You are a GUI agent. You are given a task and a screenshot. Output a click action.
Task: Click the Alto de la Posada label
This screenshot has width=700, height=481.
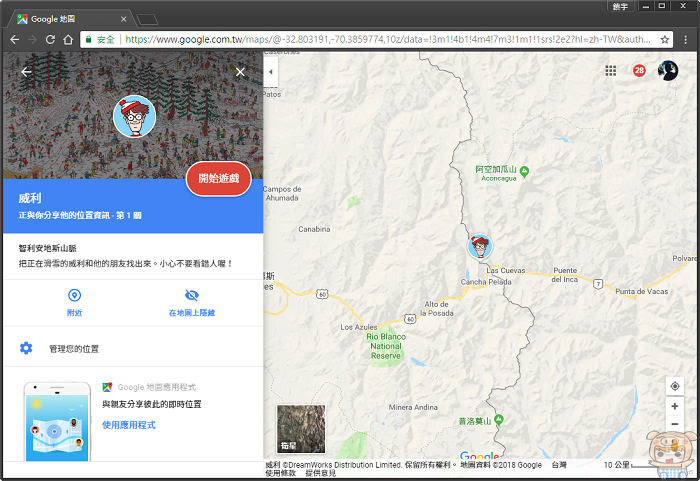point(437,309)
